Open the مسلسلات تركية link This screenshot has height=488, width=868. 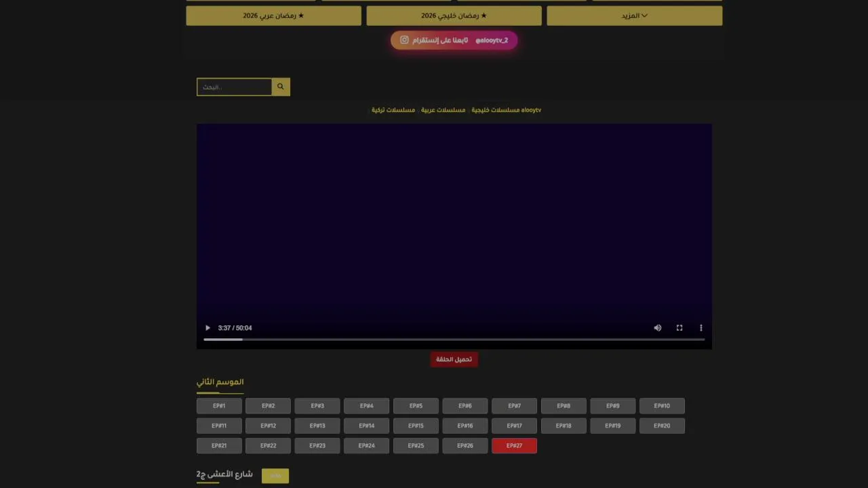point(393,110)
